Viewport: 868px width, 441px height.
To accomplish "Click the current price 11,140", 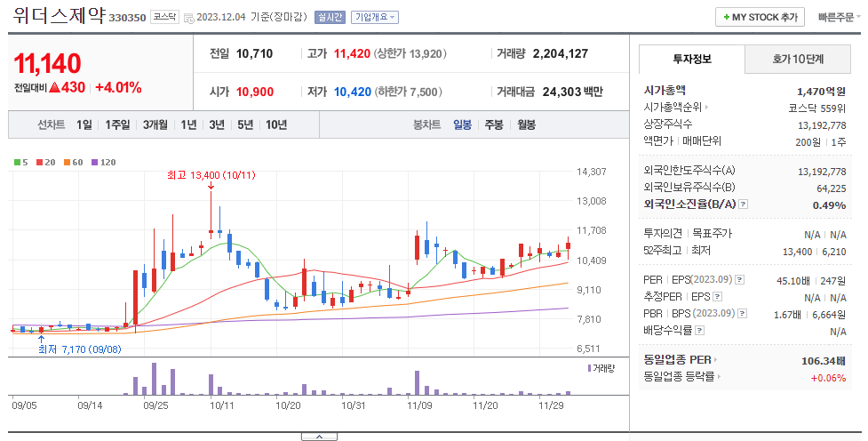I will [x=48, y=63].
